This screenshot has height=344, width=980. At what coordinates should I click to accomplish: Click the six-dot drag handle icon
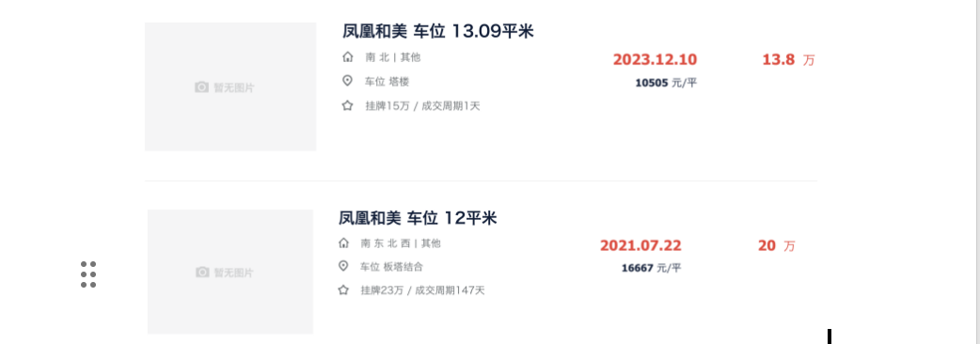(x=88, y=274)
